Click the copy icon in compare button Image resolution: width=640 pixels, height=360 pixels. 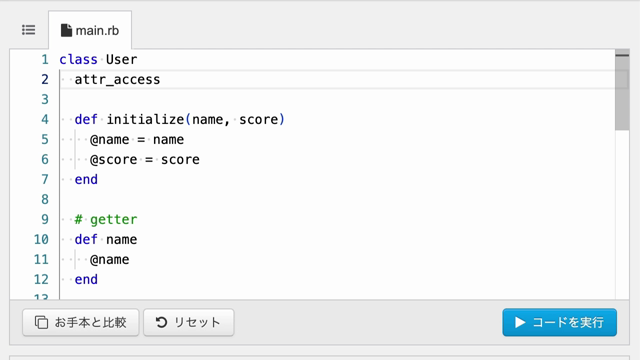(x=41, y=322)
